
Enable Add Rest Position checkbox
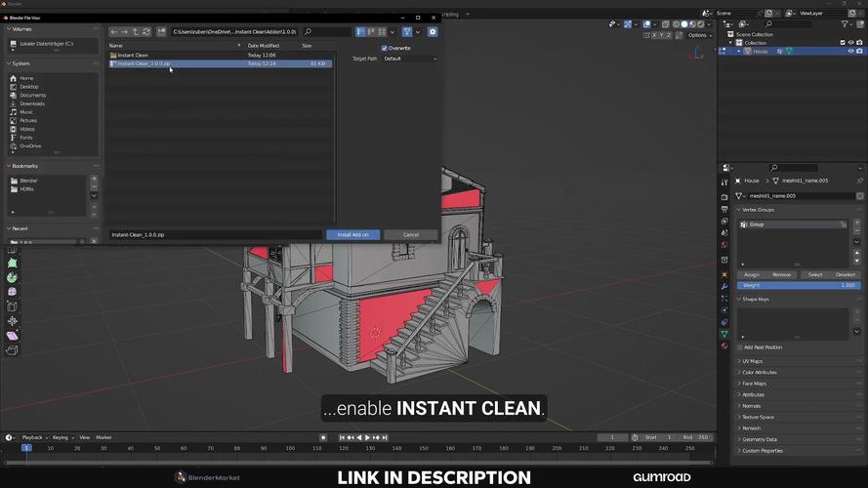tap(740, 347)
